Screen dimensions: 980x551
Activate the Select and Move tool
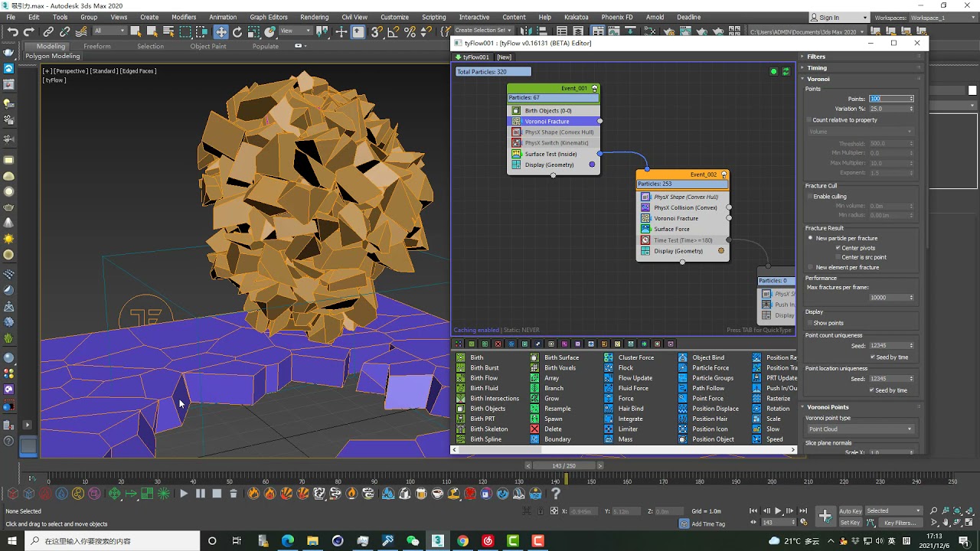pos(220,31)
